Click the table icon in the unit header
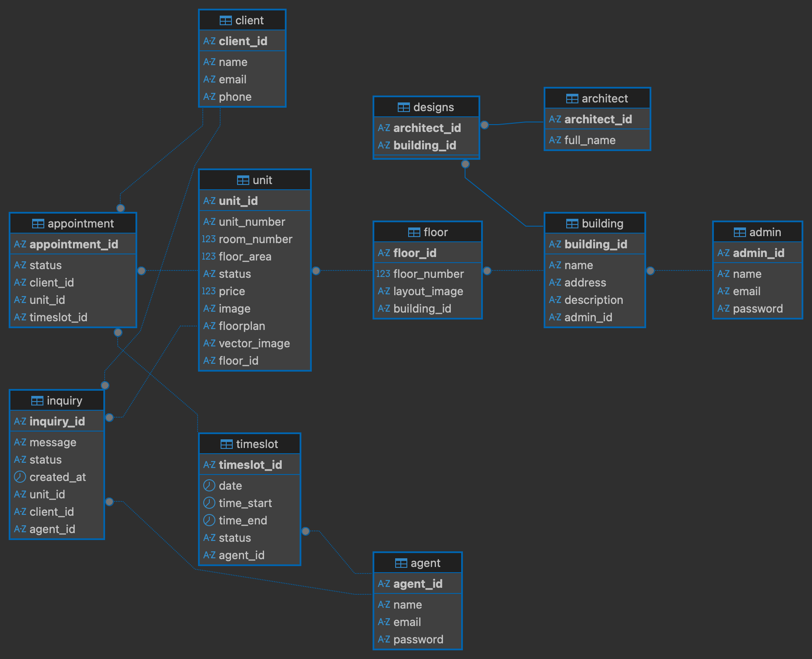Image resolution: width=812 pixels, height=659 pixels. [x=243, y=180]
